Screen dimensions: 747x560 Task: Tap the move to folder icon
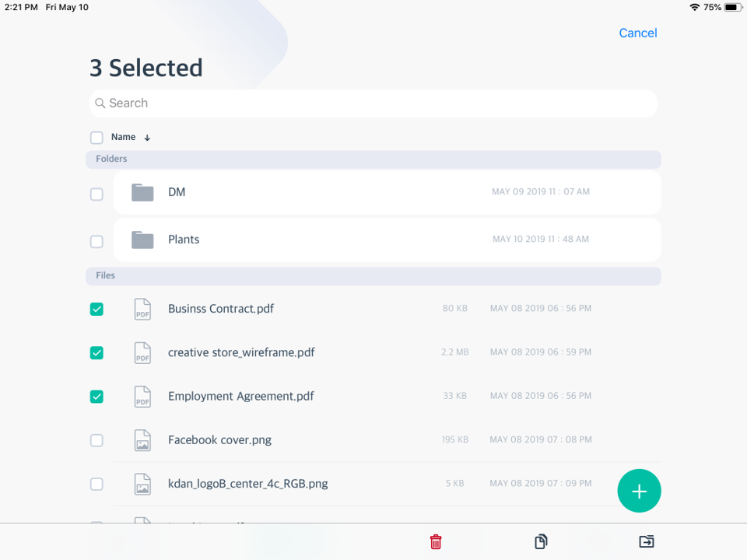pyautogui.click(x=646, y=541)
